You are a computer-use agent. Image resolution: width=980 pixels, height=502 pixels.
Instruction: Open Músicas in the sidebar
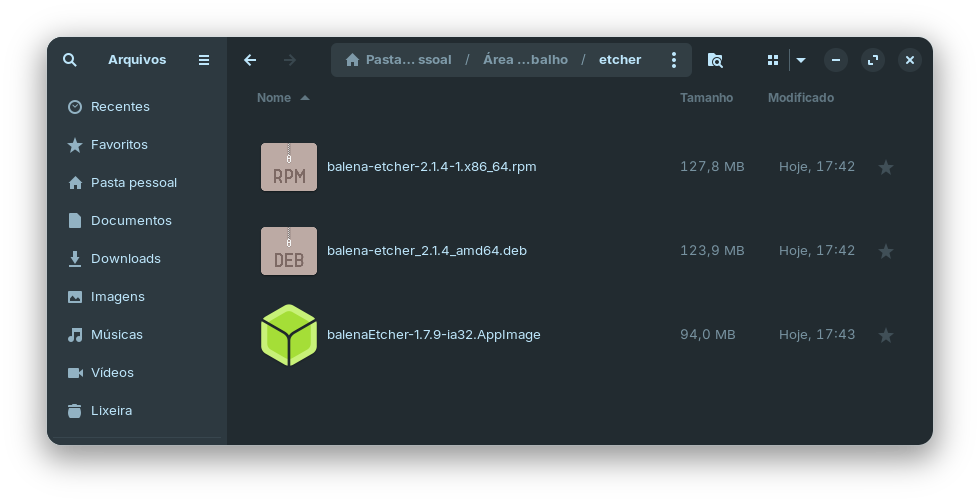coord(137,335)
